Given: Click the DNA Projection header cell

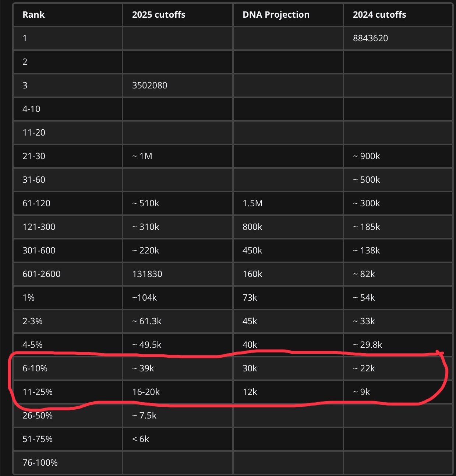Looking at the screenshot, I should coord(288,15).
